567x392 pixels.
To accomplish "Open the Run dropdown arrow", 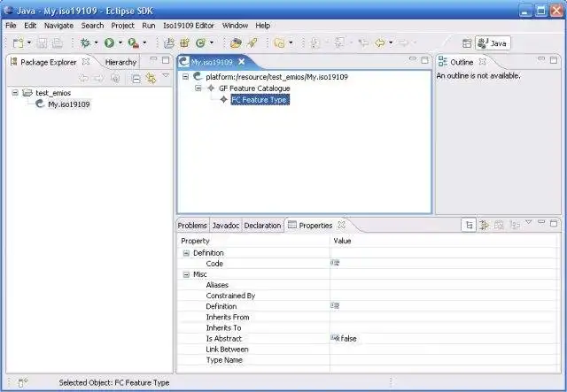I will (120, 43).
